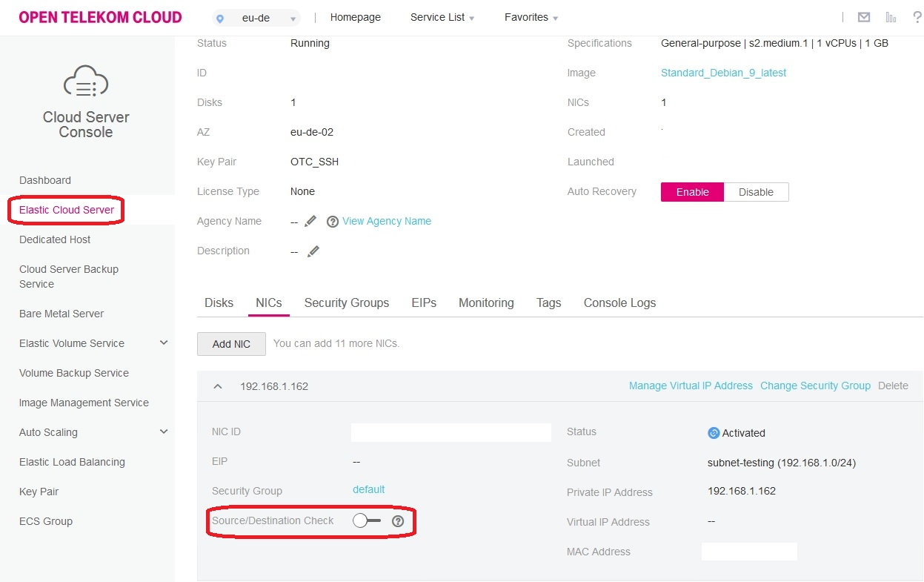Open the Console Logs tab
This screenshot has height=582, width=924.
[619, 302]
